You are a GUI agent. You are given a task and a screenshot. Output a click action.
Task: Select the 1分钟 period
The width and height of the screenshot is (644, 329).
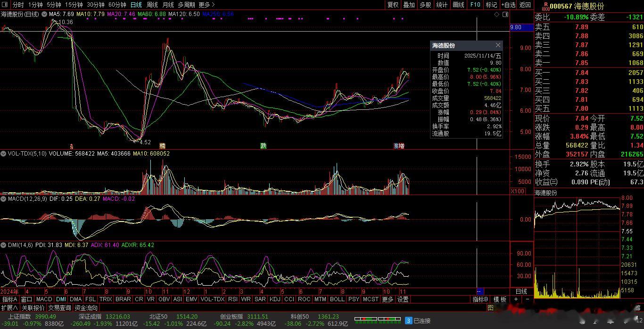(35, 5)
